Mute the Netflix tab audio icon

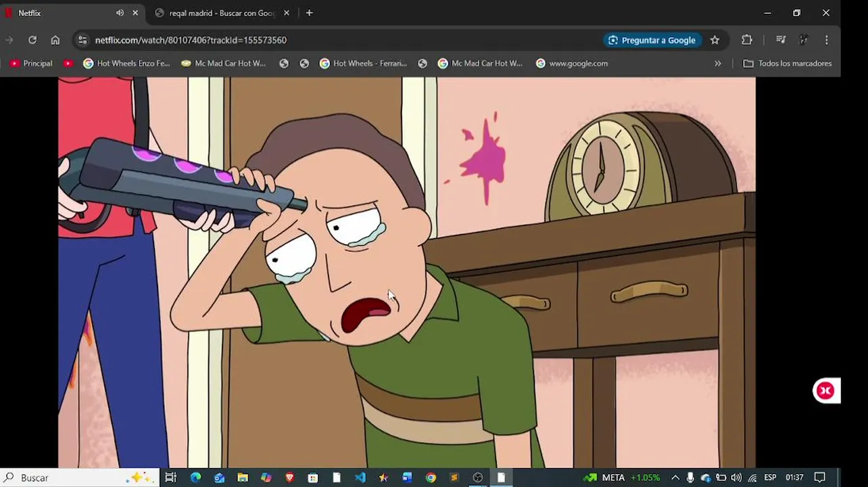pos(120,13)
